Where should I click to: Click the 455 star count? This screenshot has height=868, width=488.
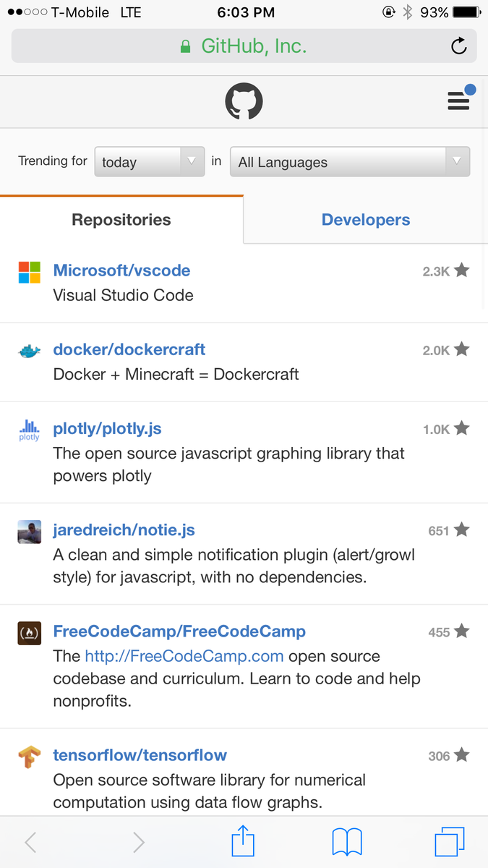point(439,631)
